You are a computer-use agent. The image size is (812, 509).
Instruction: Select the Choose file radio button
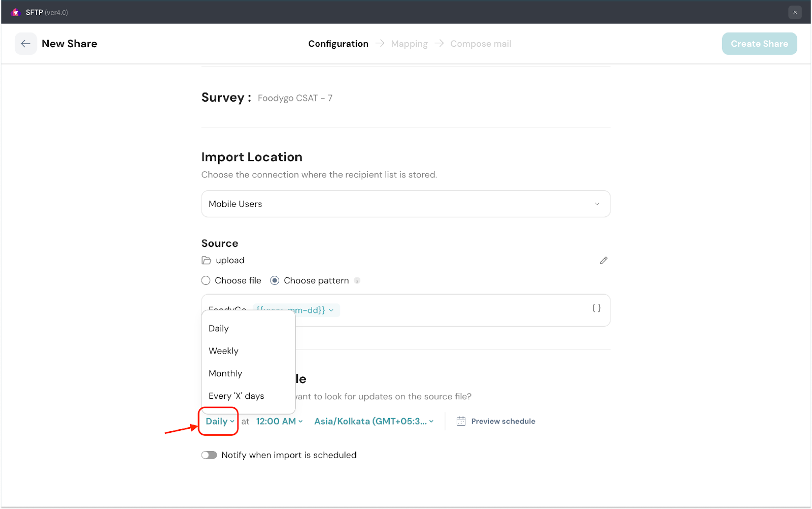(x=206, y=281)
